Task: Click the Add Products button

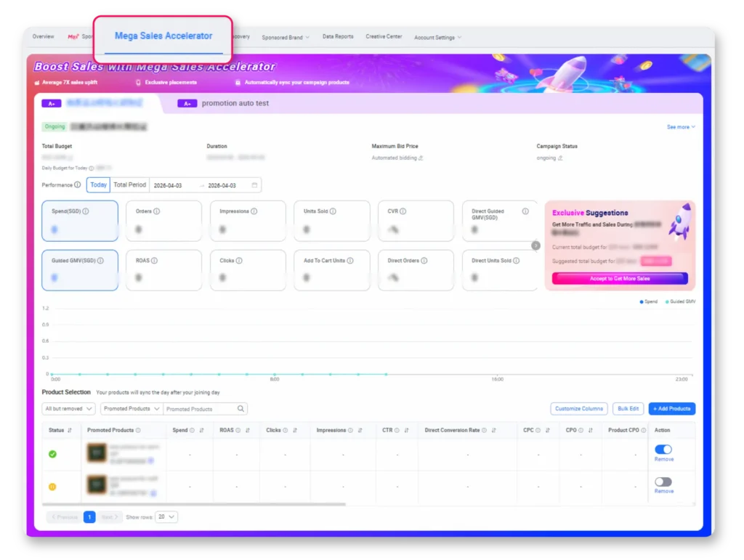Action: [x=671, y=409]
